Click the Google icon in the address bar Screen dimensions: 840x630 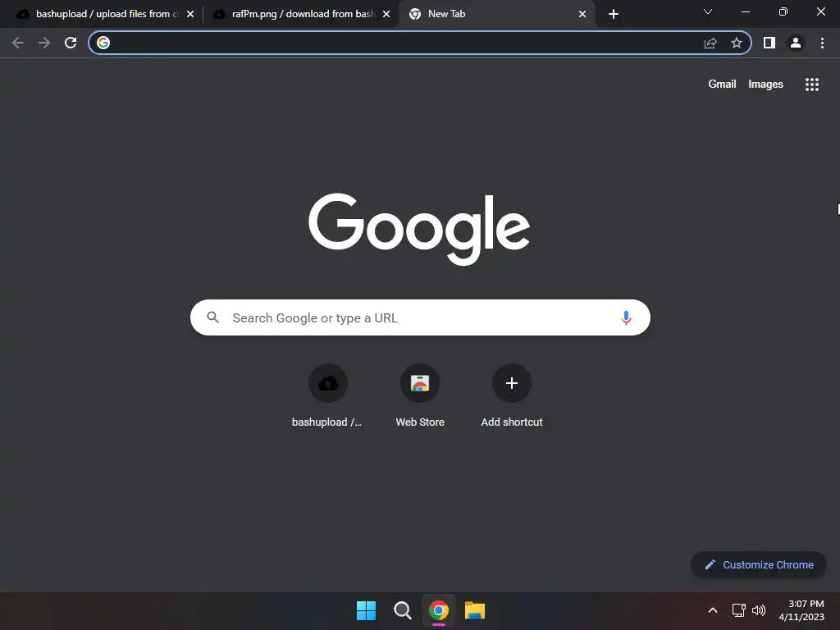103,43
